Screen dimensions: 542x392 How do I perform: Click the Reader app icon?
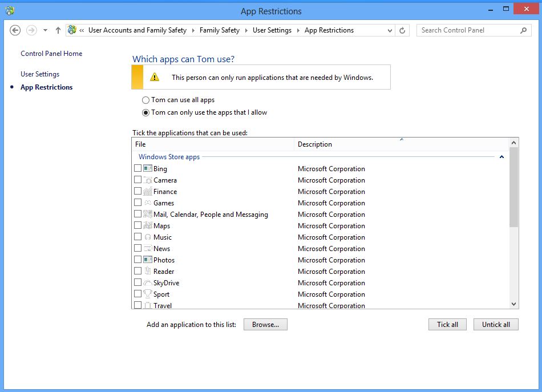click(148, 271)
